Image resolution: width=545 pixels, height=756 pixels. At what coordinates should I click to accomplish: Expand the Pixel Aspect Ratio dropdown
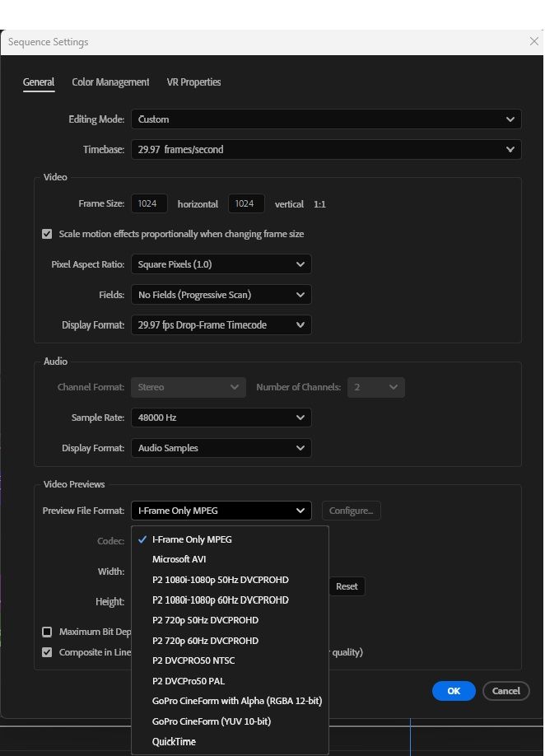point(221,264)
